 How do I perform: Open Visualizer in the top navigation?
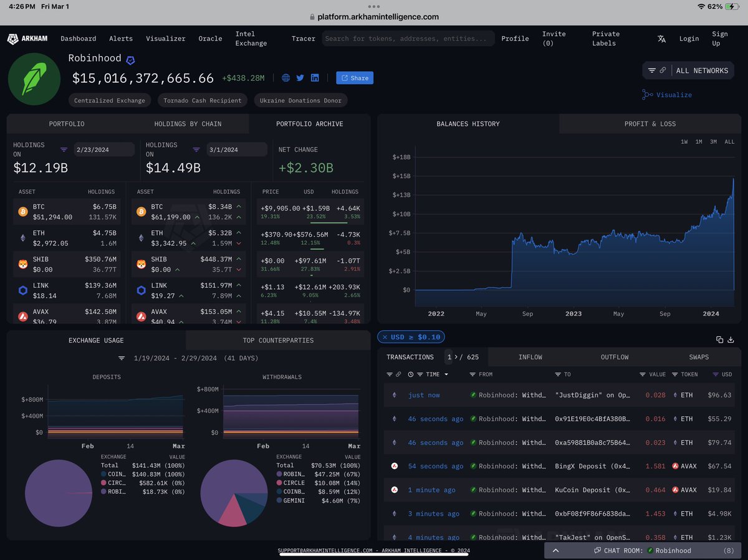[x=166, y=39]
